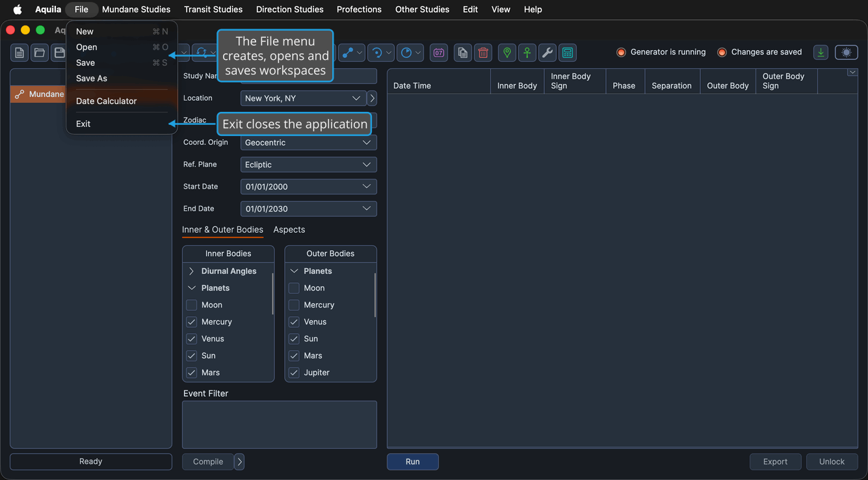868x480 pixels.
Task: Click the New workspace document icon
Action: [x=20, y=53]
